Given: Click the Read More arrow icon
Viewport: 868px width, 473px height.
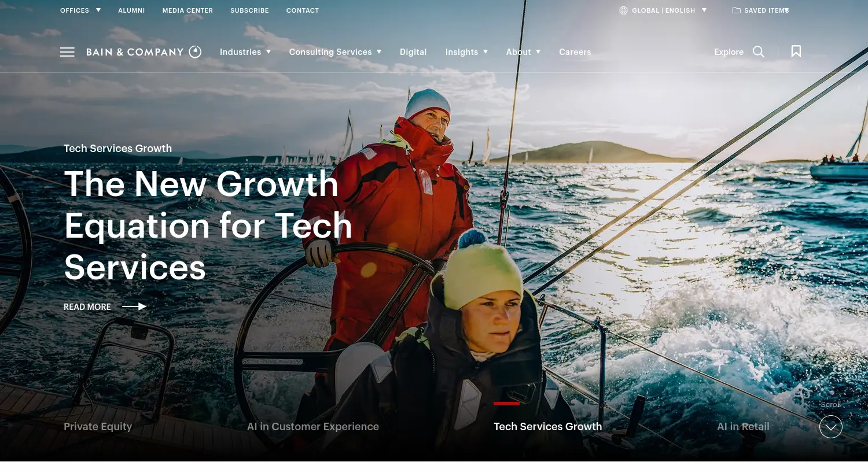Looking at the screenshot, I should click(134, 306).
